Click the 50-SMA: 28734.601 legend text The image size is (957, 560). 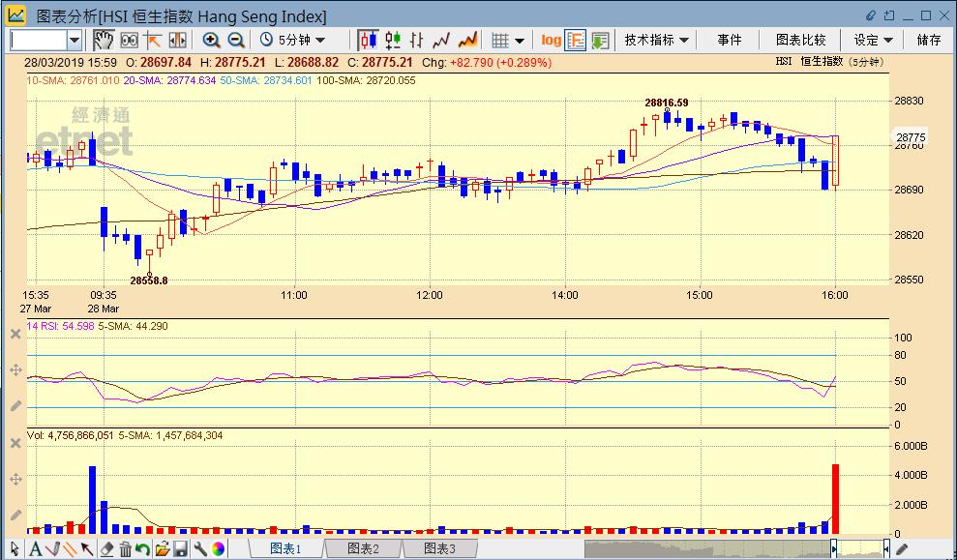[x=266, y=80]
